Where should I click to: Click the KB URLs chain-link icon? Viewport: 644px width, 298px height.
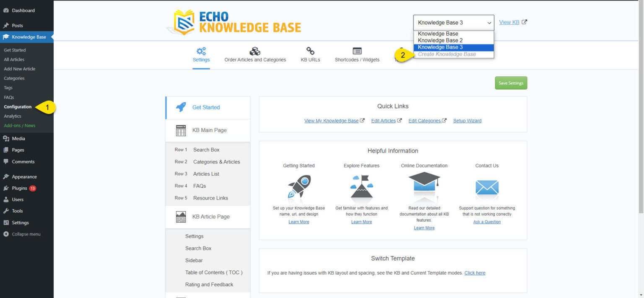[310, 50]
